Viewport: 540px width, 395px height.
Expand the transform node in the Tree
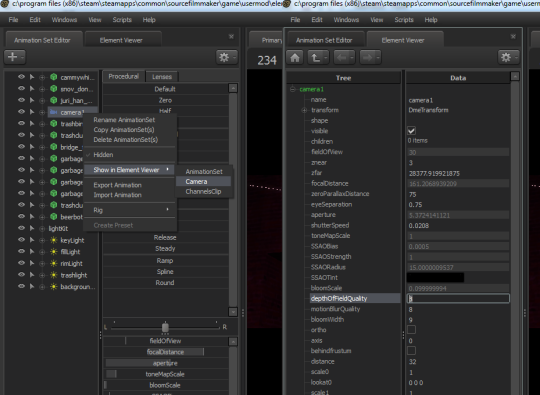[304, 110]
